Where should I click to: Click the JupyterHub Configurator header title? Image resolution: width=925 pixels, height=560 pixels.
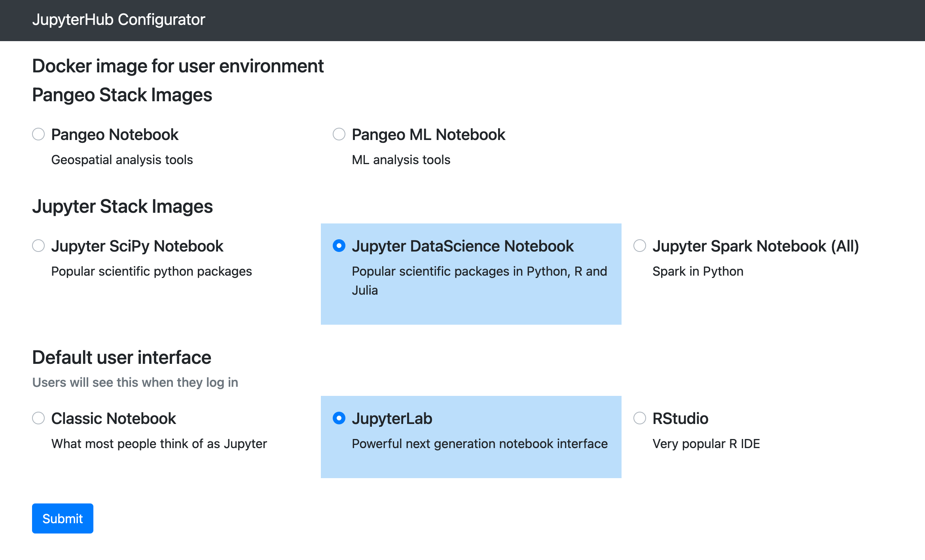click(x=119, y=20)
